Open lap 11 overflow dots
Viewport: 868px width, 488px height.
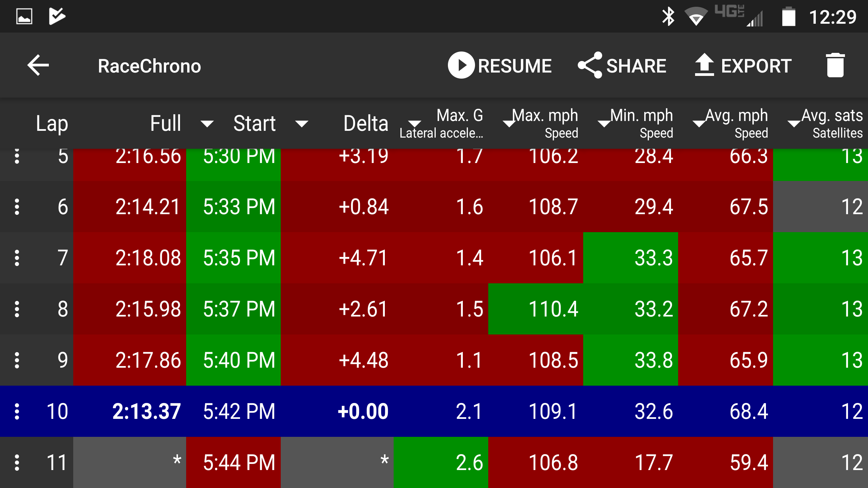tap(17, 462)
